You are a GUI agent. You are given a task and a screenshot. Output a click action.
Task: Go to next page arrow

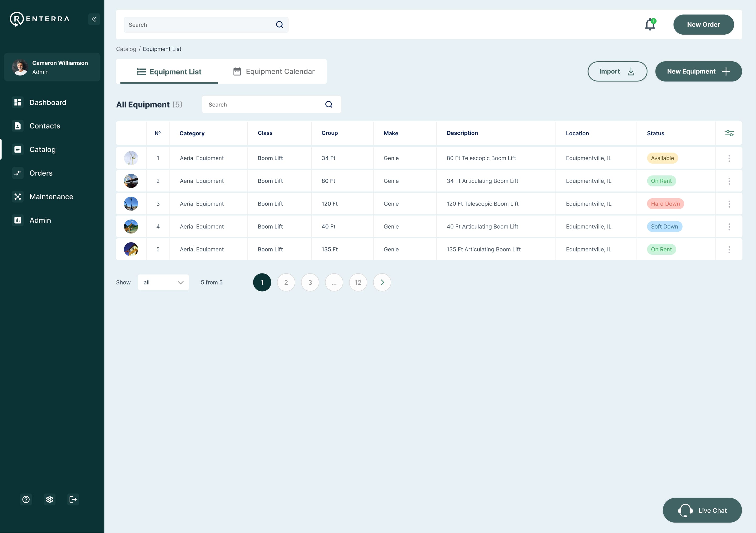point(382,282)
